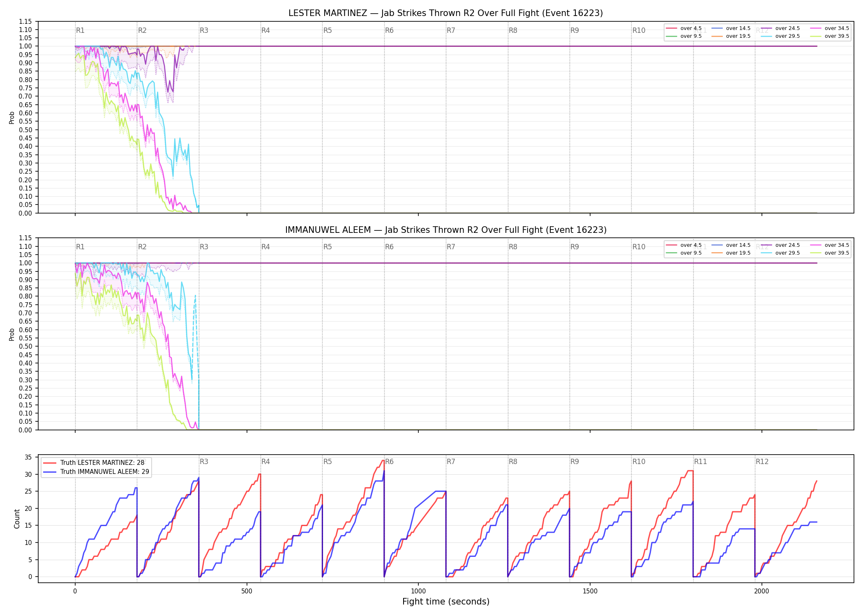The height and width of the screenshot is (616, 863).
Task: Click the 'Count' y-axis label
Action: pyautogui.click(x=17, y=519)
